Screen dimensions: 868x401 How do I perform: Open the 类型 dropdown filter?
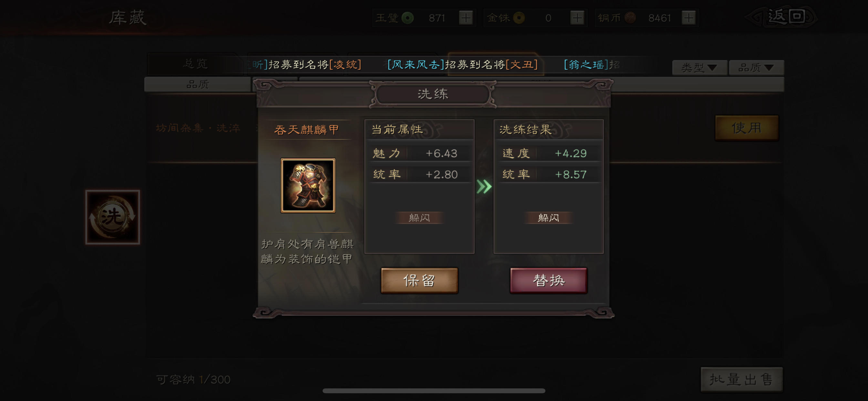coord(699,68)
